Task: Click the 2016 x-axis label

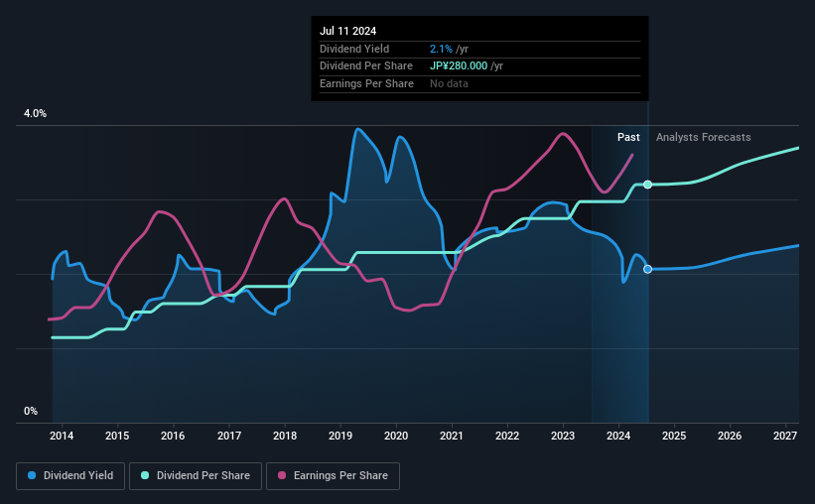Action: click(173, 436)
